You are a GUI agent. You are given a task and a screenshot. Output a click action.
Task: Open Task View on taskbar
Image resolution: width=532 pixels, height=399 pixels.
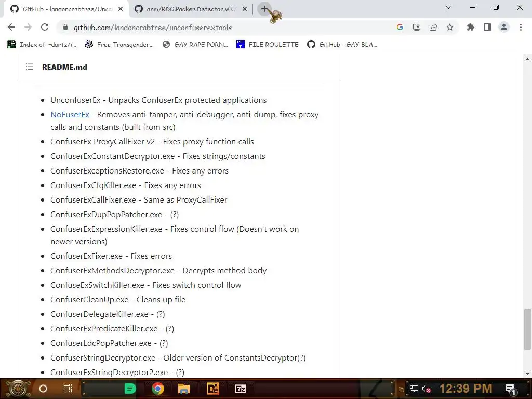click(68, 389)
